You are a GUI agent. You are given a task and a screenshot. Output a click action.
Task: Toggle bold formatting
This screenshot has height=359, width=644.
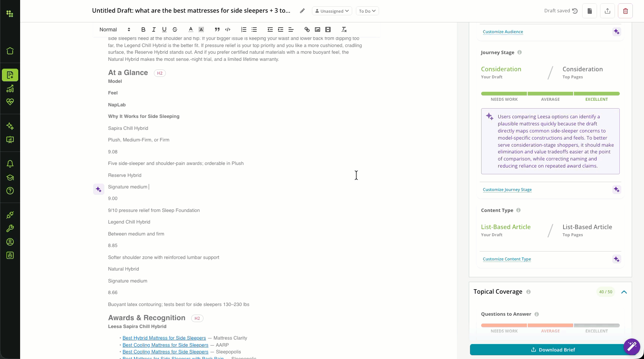tap(143, 29)
